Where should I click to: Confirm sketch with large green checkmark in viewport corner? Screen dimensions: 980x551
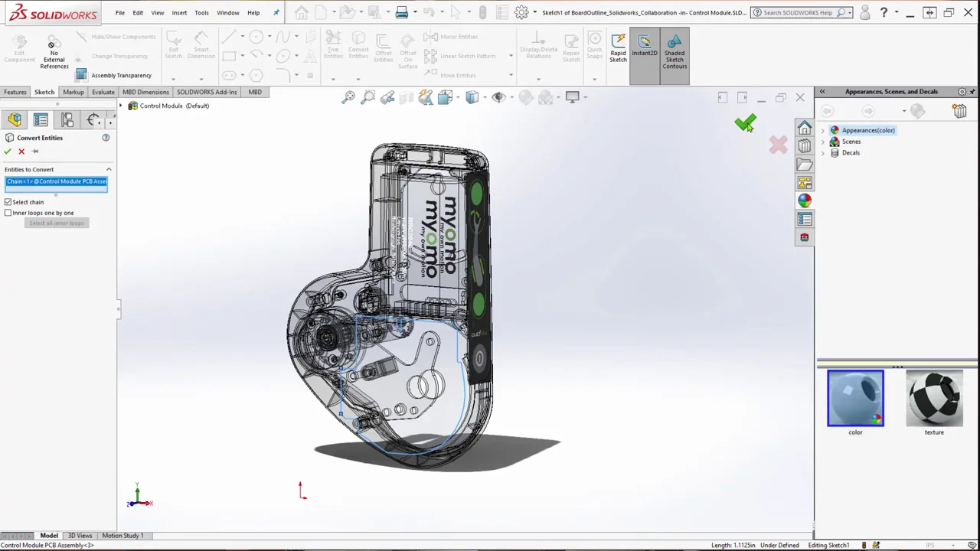pos(745,122)
